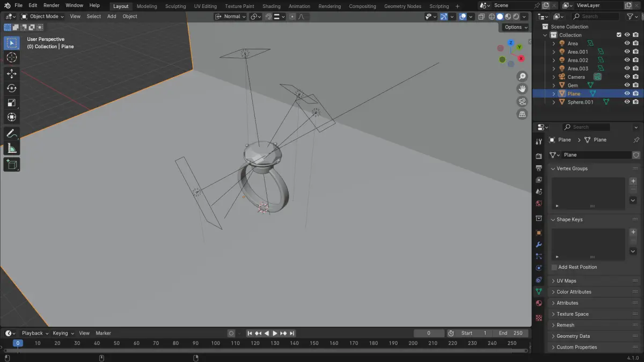Open the timeline Playback popover
This screenshot has width=644, height=362.
pyautogui.click(x=35, y=333)
